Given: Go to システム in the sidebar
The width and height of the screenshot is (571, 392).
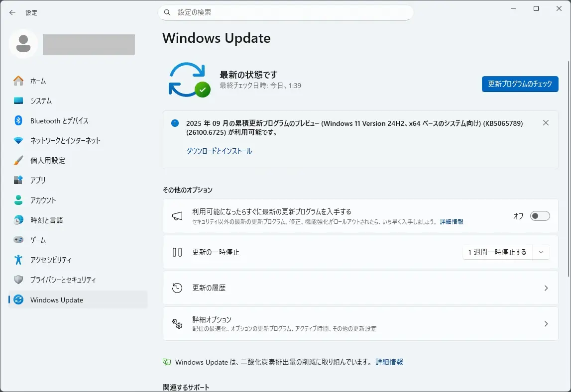Looking at the screenshot, I should click(x=41, y=100).
